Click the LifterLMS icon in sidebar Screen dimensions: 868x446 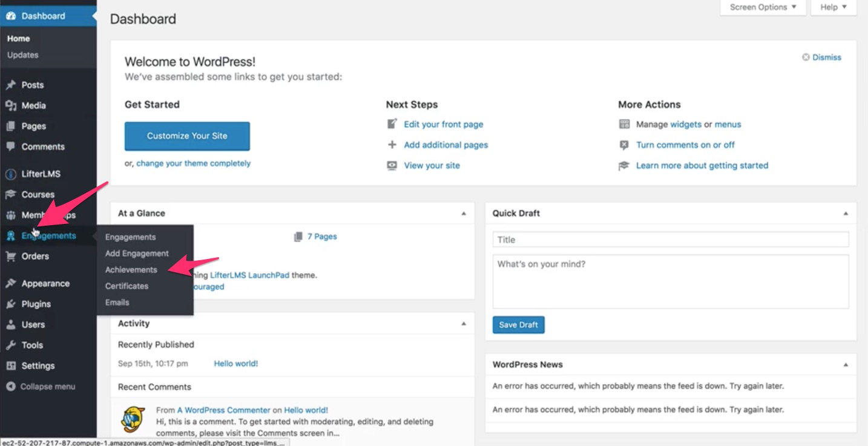11,174
